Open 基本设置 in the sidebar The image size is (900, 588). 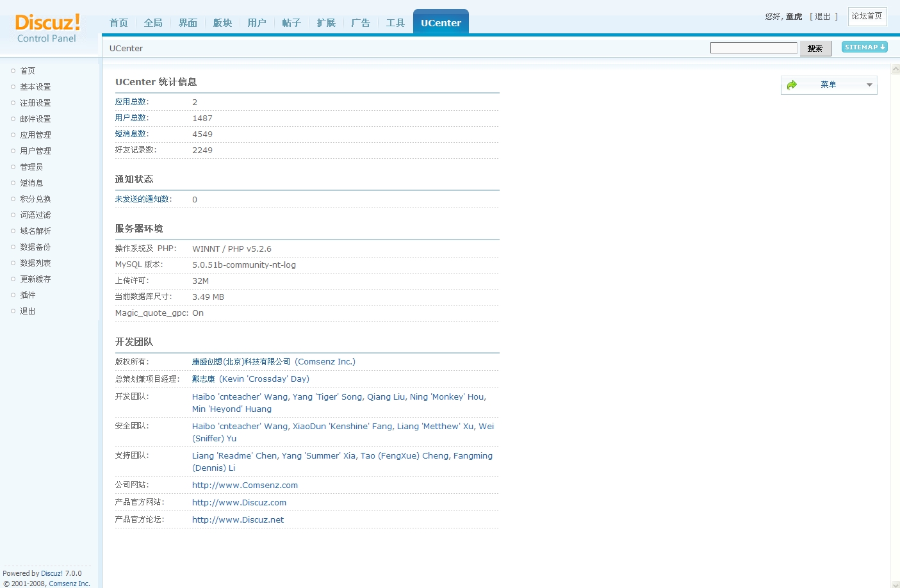(35, 87)
